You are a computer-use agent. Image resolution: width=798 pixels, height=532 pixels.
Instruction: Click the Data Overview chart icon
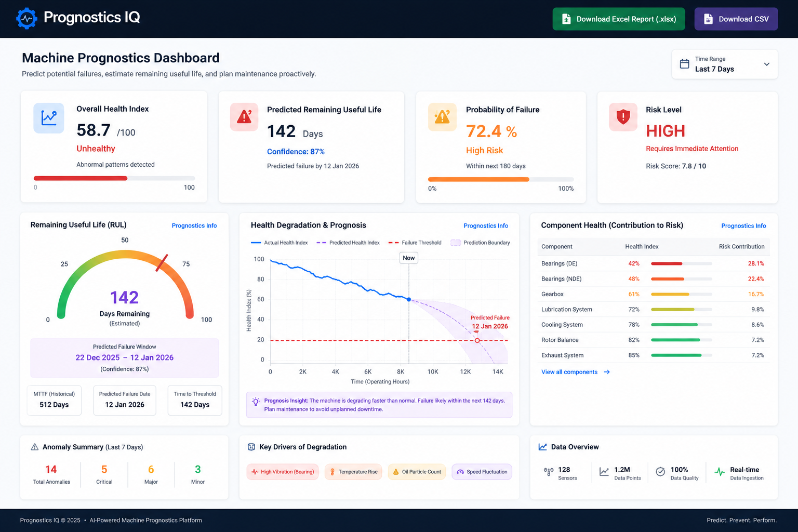click(x=542, y=447)
